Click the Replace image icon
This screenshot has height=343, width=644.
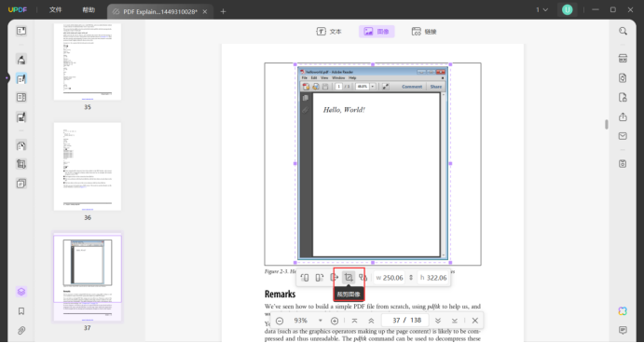coord(363,278)
